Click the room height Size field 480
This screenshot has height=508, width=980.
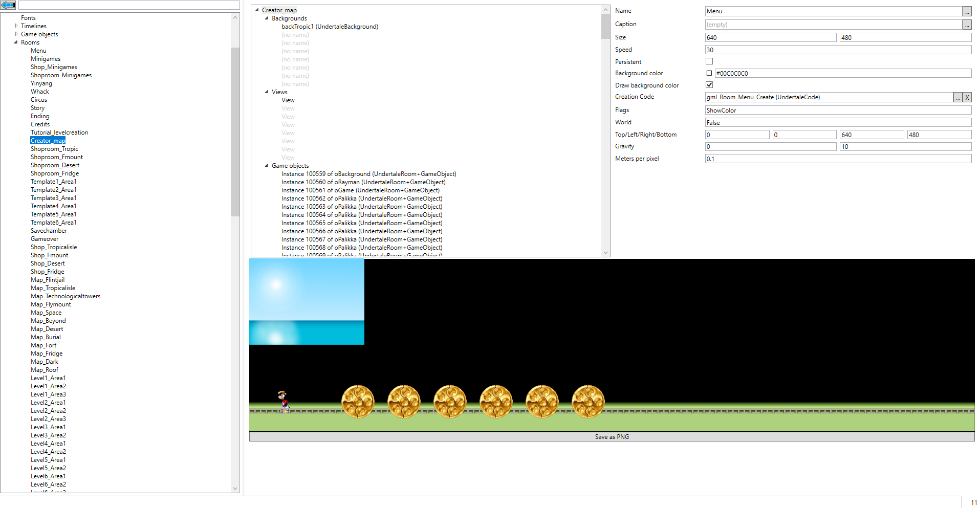pyautogui.click(x=905, y=38)
